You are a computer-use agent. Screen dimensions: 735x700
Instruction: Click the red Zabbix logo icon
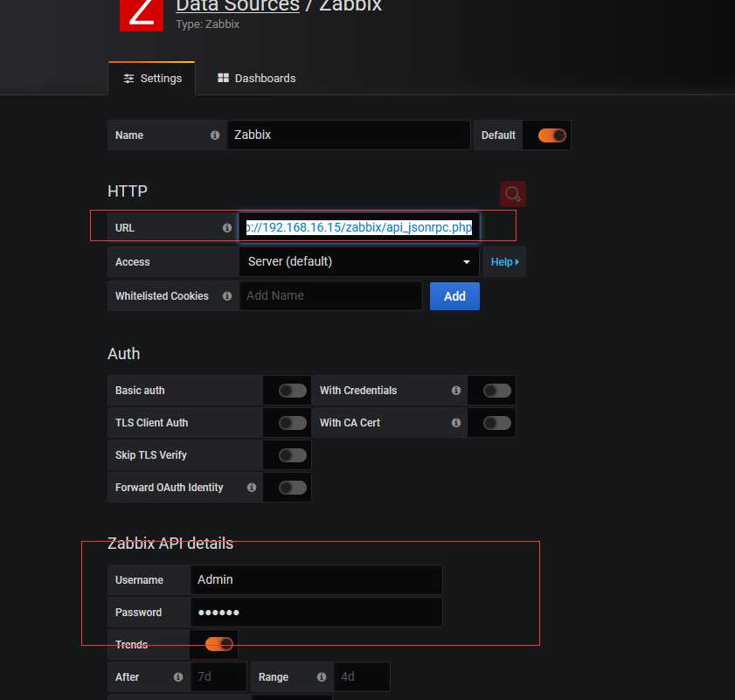click(142, 15)
